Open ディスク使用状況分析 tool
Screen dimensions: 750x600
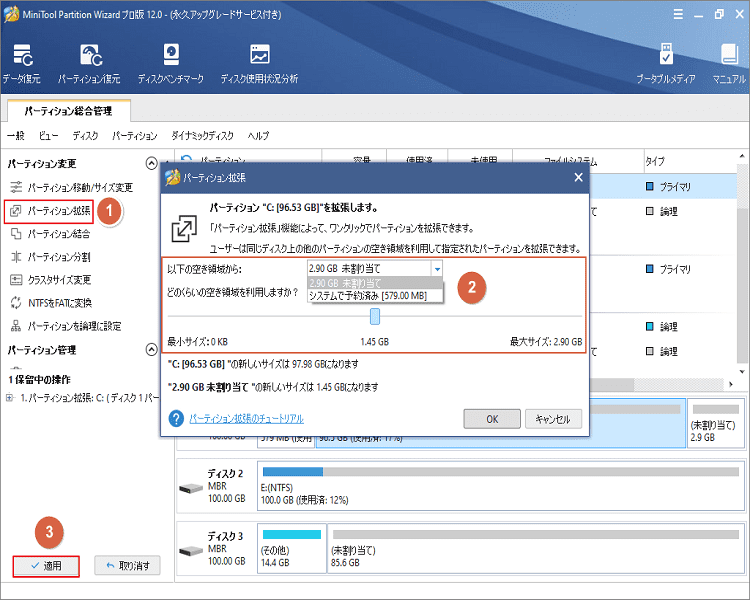pos(259,57)
